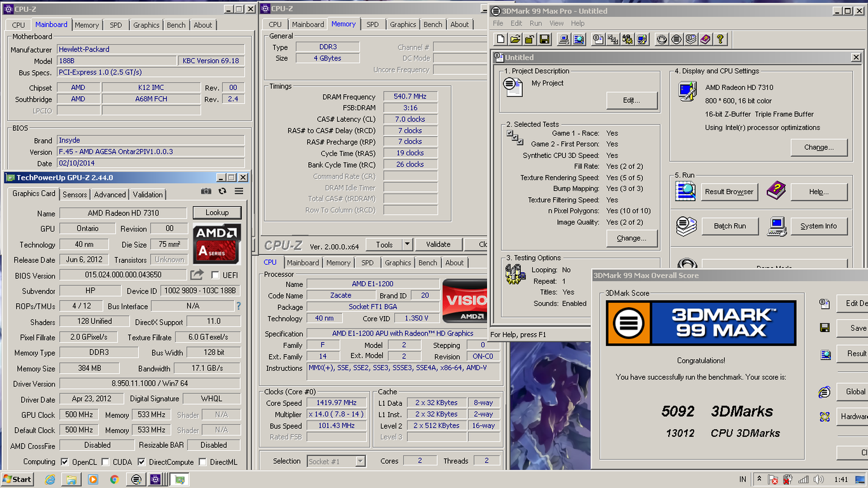Click the Graphics tab in Mainboard CPU-Z window
The image size is (868, 488).
[x=146, y=25]
